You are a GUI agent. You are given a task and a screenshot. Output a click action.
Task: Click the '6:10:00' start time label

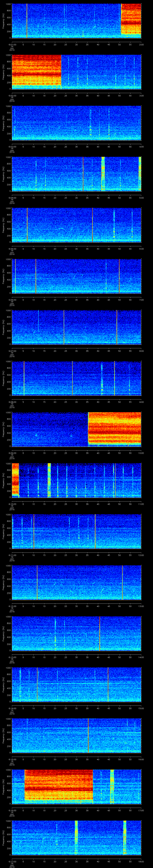pyautogui.click(x=12, y=504)
